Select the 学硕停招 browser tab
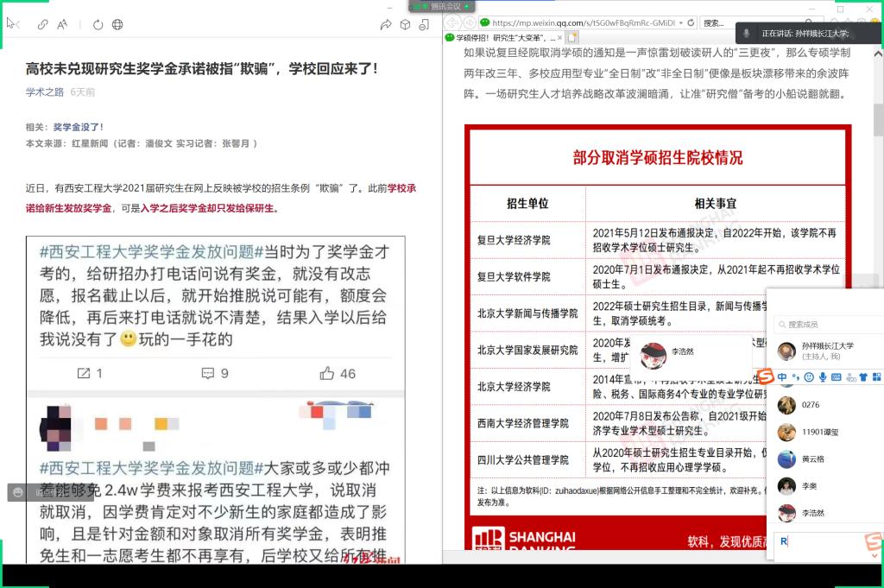The height and width of the screenshot is (588, 884). click(x=501, y=38)
